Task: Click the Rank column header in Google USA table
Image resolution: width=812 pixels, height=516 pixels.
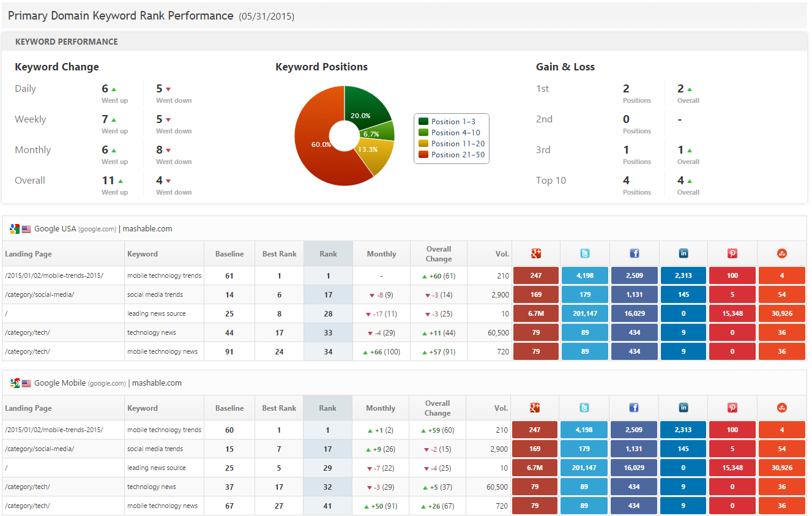Action: [328, 253]
